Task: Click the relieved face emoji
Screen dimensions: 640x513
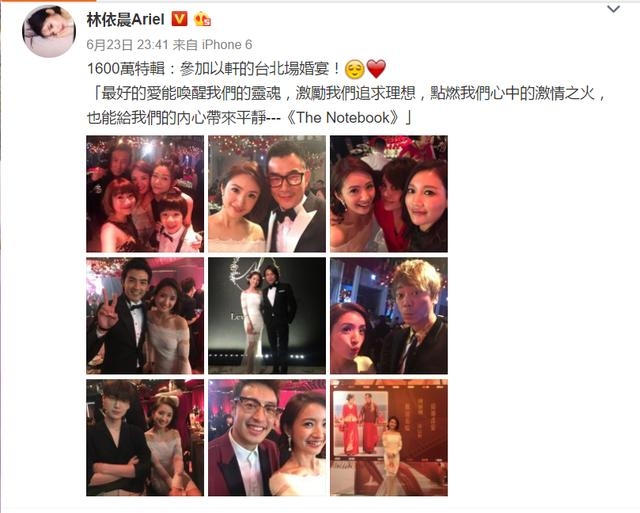Action: pyautogui.click(x=355, y=69)
